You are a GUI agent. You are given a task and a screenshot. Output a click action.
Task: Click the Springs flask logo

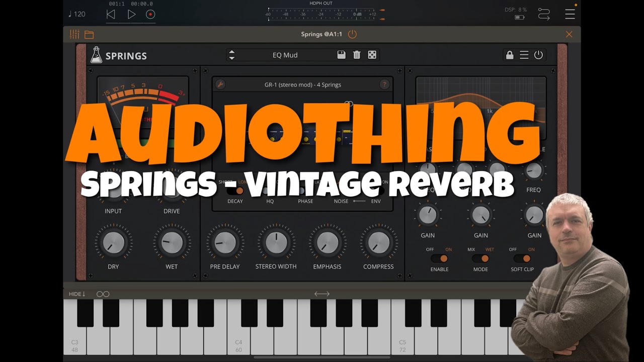pyautogui.click(x=96, y=55)
